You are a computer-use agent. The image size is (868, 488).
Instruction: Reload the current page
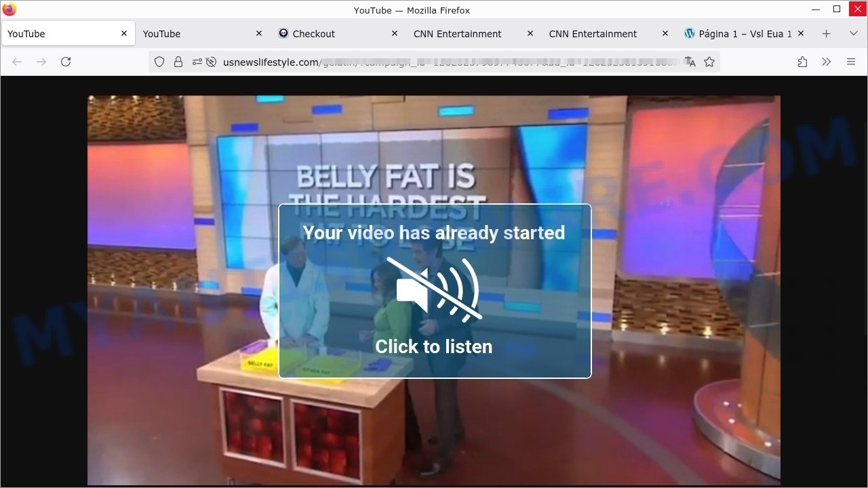tap(66, 62)
